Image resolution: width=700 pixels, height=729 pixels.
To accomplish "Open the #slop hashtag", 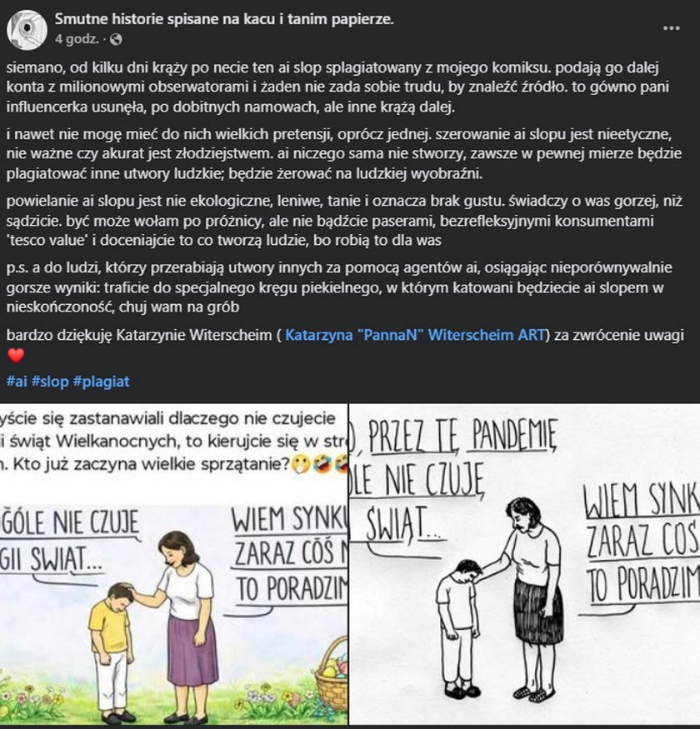I will point(50,382).
